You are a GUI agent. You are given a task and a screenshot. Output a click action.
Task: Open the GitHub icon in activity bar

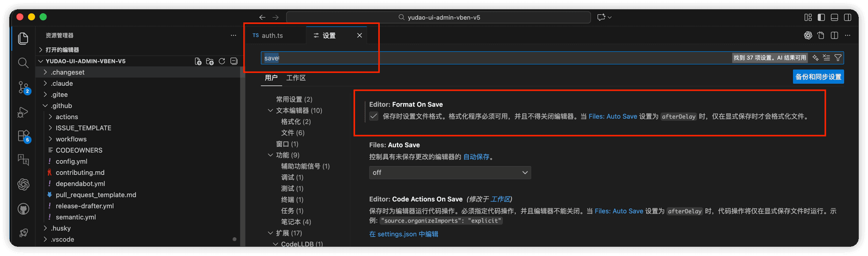(23, 209)
